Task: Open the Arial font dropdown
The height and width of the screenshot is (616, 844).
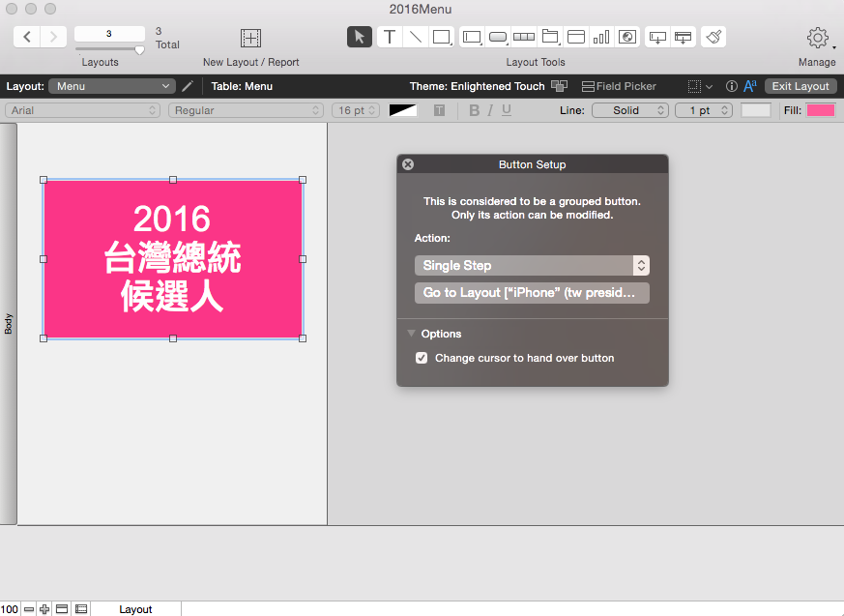Action: [x=83, y=110]
